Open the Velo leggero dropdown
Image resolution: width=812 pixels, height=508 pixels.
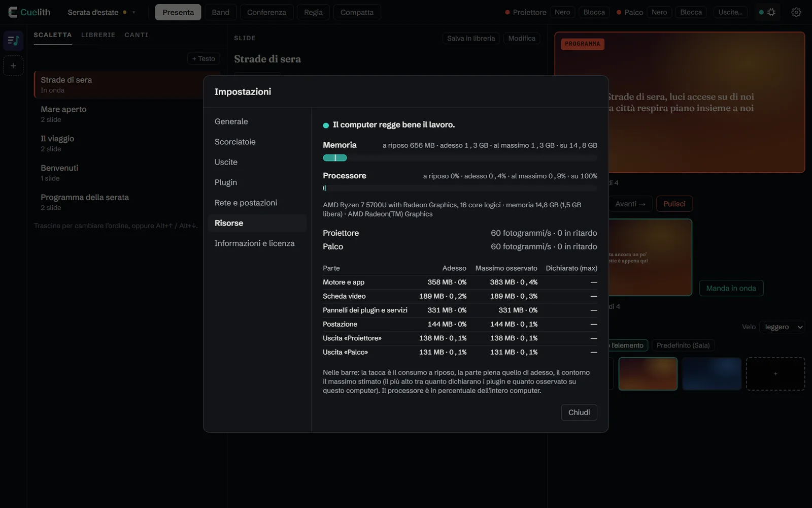[x=783, y=327]
